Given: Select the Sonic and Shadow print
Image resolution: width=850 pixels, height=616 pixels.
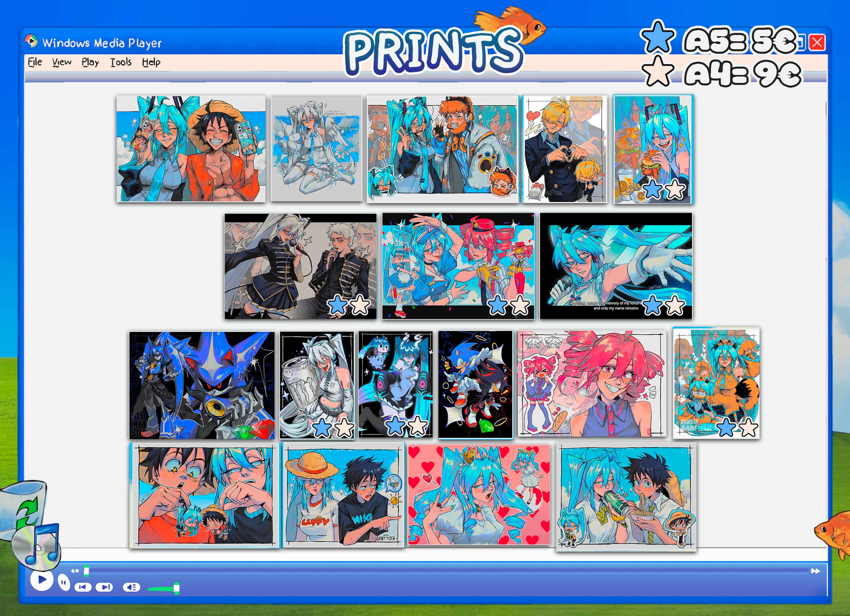Looking at the screenshot, I should pos(476,384).
